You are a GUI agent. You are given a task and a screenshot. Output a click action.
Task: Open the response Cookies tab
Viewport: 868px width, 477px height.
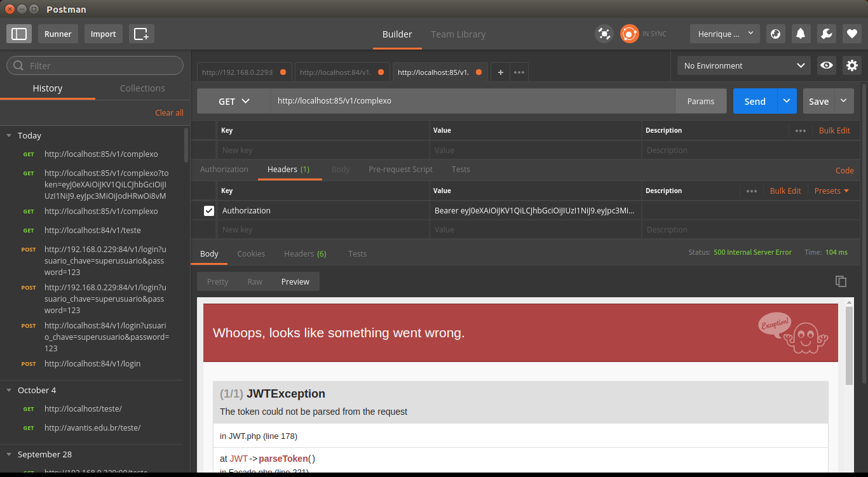tap(251, 253)
